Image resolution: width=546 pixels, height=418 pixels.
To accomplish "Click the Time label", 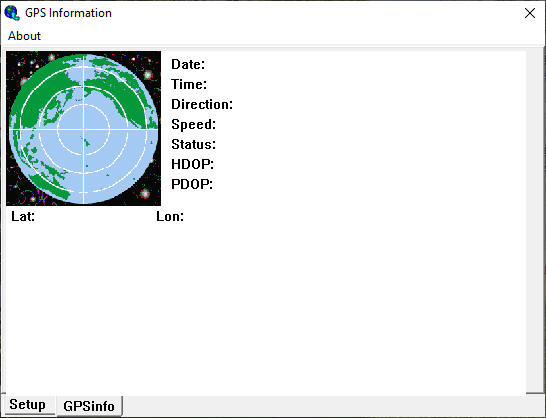I will (189, 84).
